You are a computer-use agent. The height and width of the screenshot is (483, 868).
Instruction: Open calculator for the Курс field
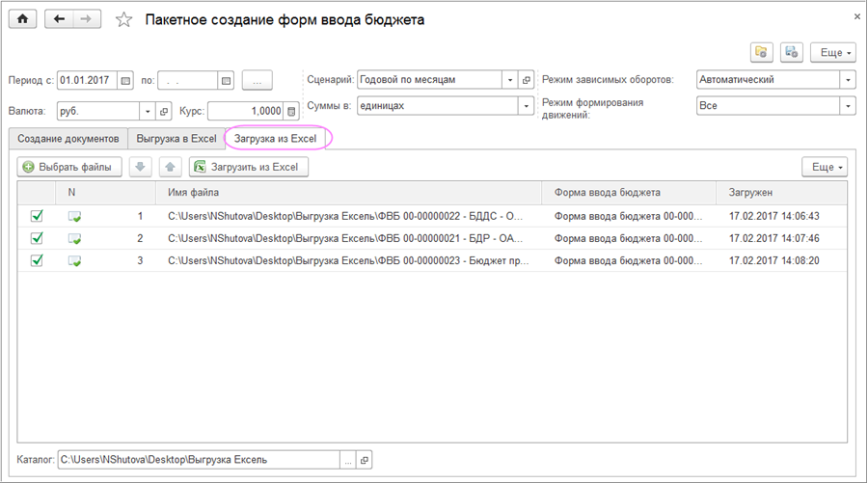click(291, 110)
